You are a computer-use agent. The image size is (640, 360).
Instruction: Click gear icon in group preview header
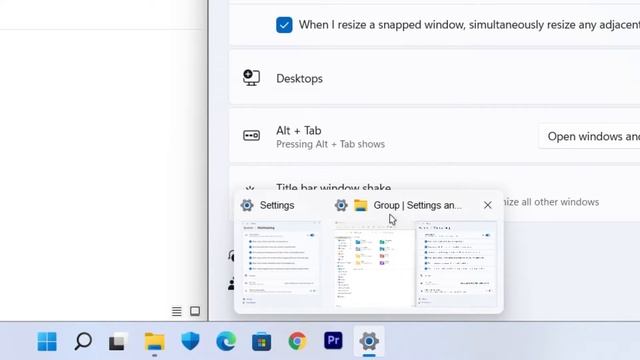[x=341, y=205]
